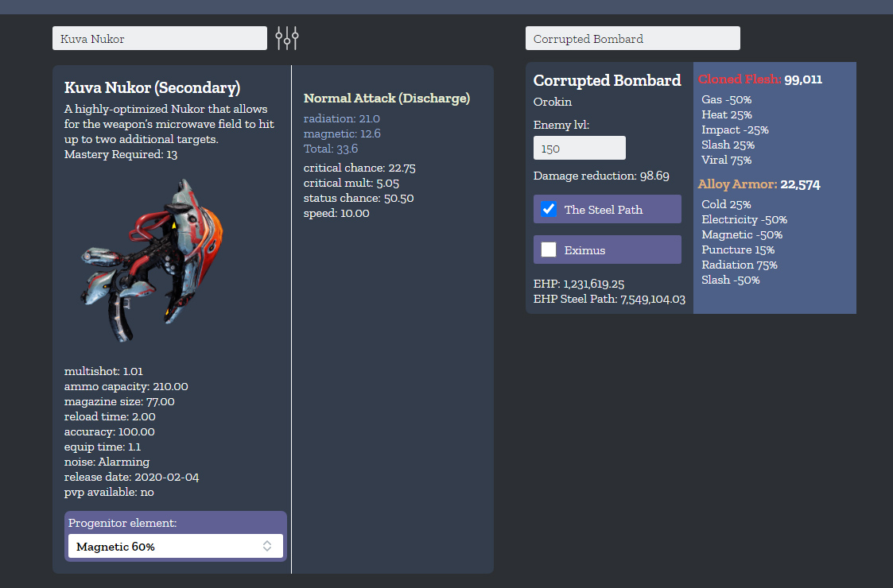Click 'equip time: 1.1' stat
The height and width of the screenshot is (588, 893).
pyautogui.click(x=103, y=447)
